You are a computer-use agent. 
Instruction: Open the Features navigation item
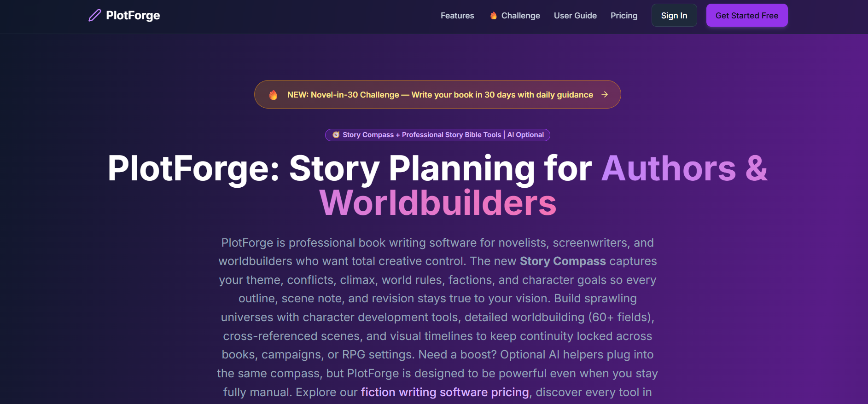[457, 15]
